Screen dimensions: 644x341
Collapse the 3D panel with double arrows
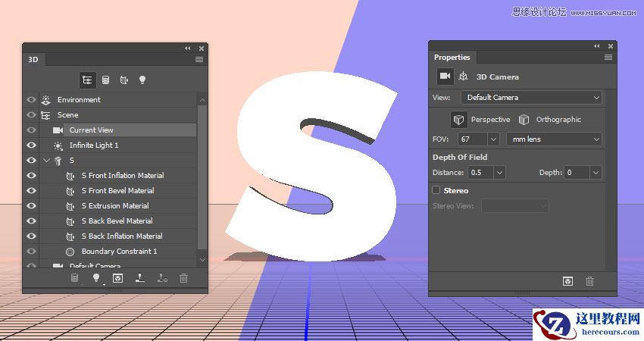(188, 48)
